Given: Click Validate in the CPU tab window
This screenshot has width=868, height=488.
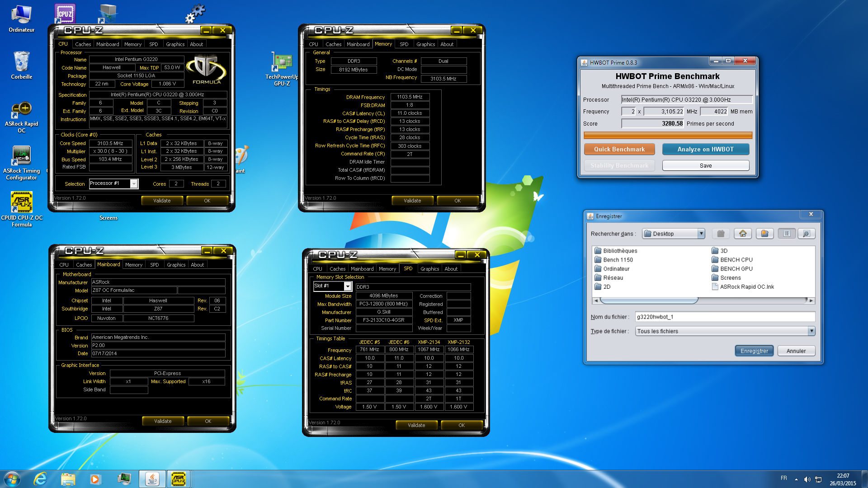Looking at the screenshot, I should (x=162, y=201).
